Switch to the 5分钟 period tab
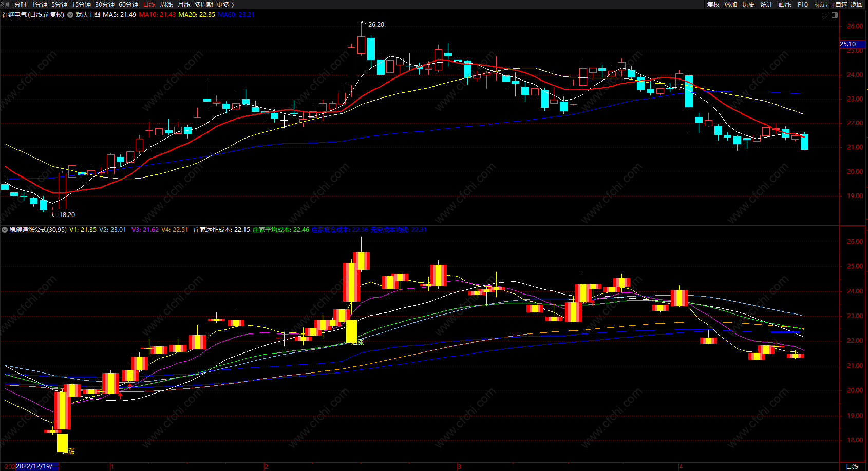The height and width of the screenshot is (471, 868). pyautogui.click(x=59, y=5)
